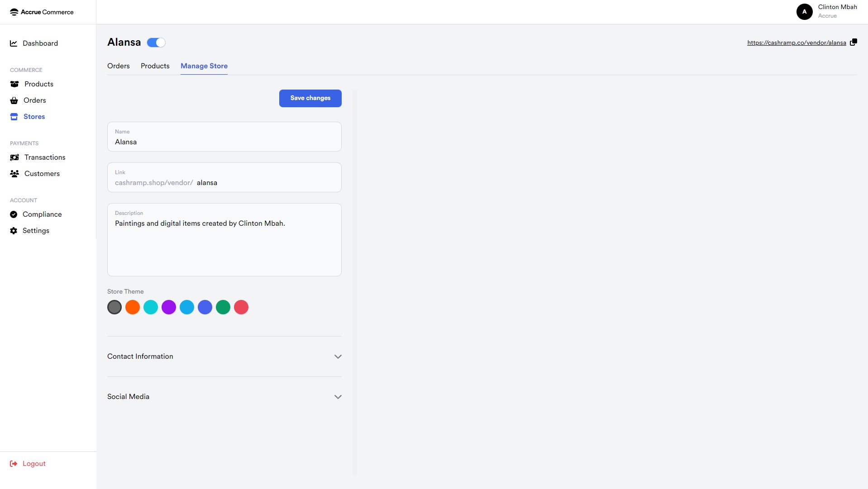Screen dimensions: 868x489
Task: Select the Products icon in the sidebar
Action: (14, 84)
